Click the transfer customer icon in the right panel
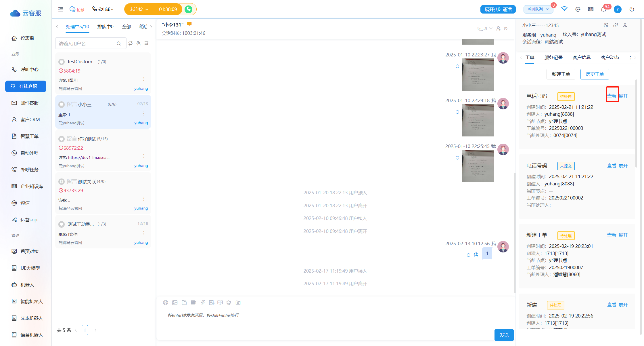The image size is (644, 346). [x=625, y=25]
